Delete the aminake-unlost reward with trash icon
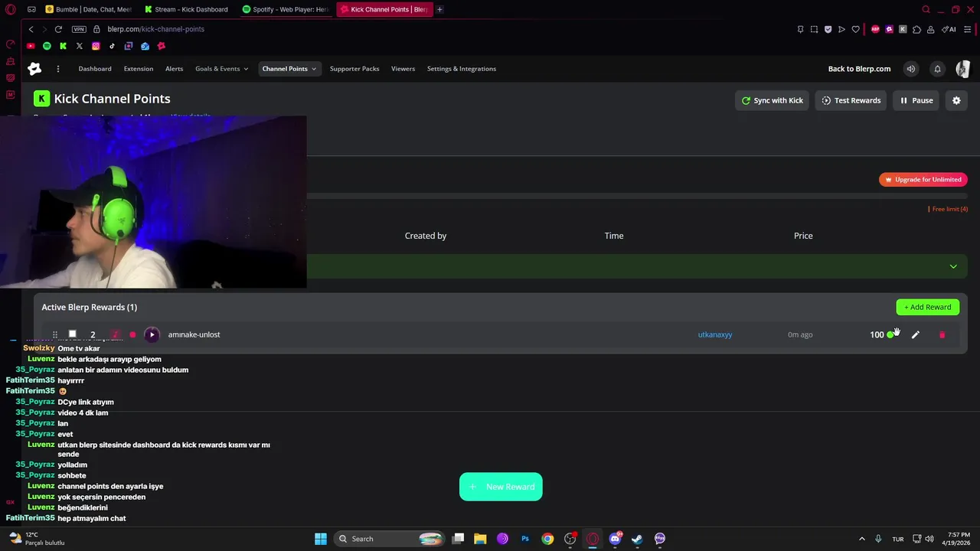The image size is (980, 551). point(942,334)
